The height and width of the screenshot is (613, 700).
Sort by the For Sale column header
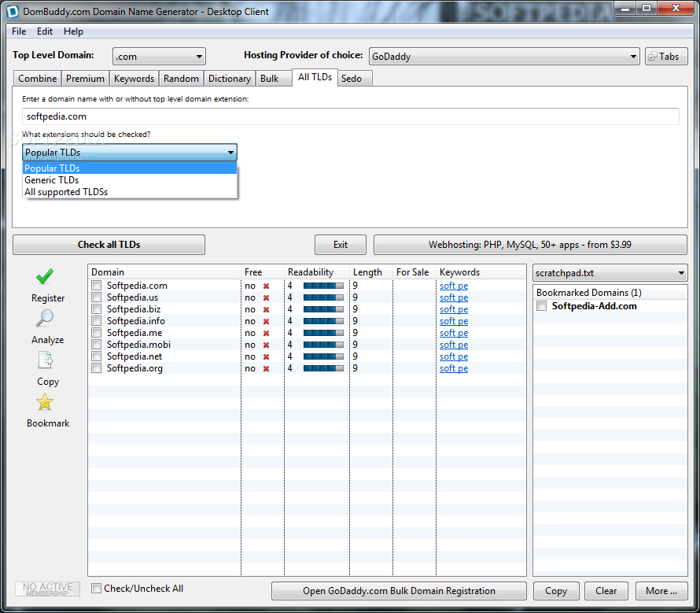coord(414,272)
